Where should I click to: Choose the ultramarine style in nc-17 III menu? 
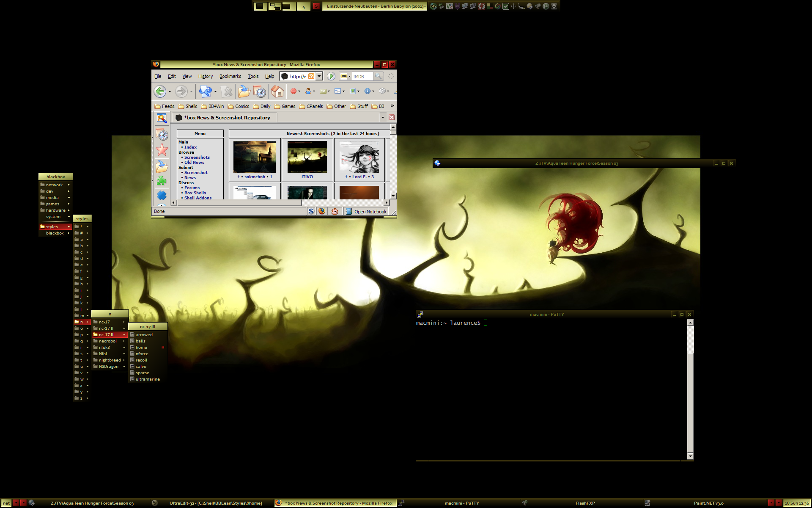tap(148, 379)
